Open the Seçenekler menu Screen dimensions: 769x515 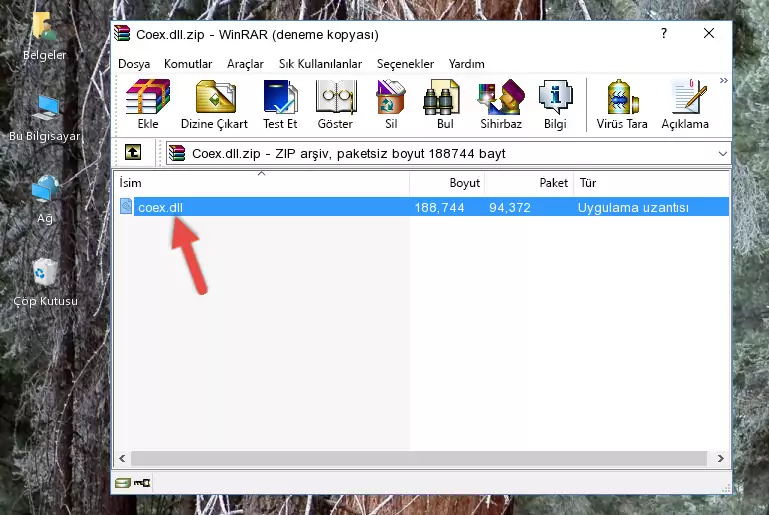click(x=405, y=64)
